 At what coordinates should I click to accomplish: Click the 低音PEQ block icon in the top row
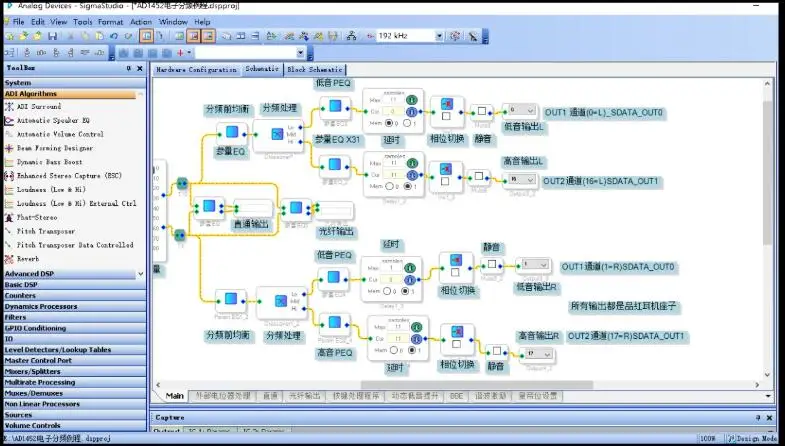click(335, 106)
